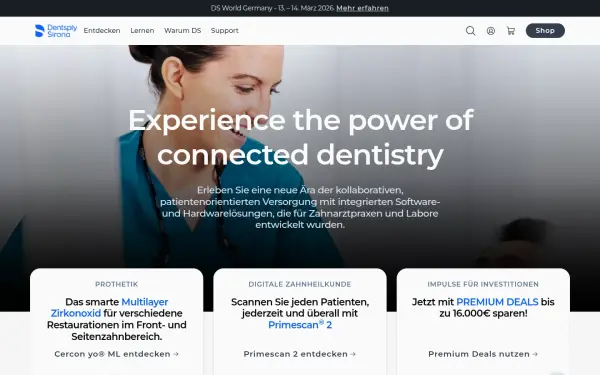Viewport: 600px width, 375px height.
Task: Open the Entdecken menu
Action: tap(102, 31)
